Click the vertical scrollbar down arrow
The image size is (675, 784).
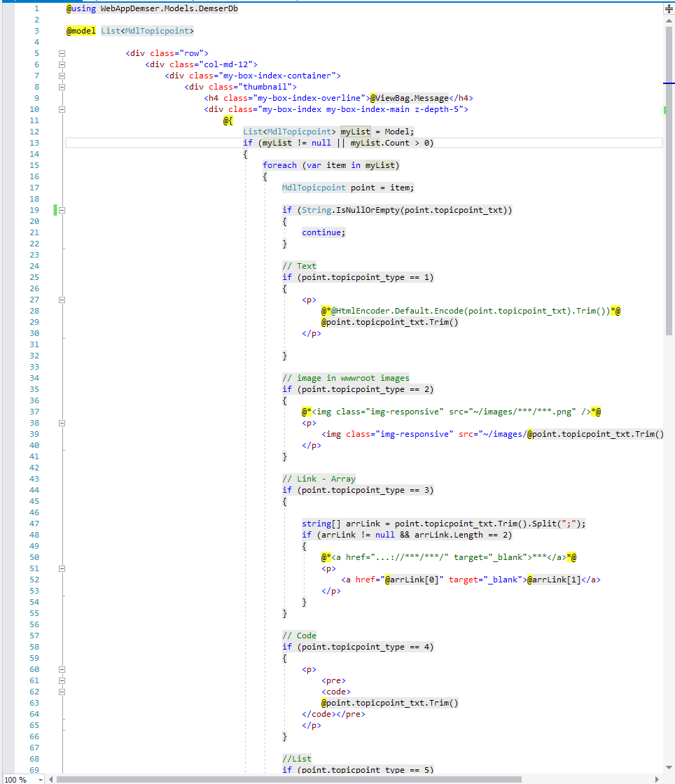tap(669, 767)
